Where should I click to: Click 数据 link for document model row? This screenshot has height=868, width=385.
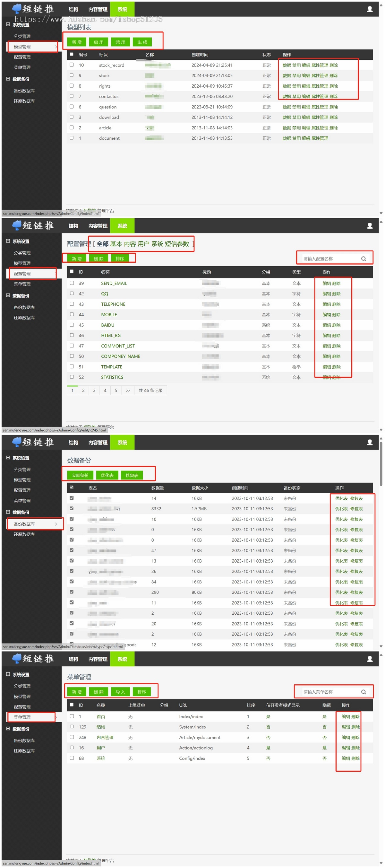tap(287, 138)
